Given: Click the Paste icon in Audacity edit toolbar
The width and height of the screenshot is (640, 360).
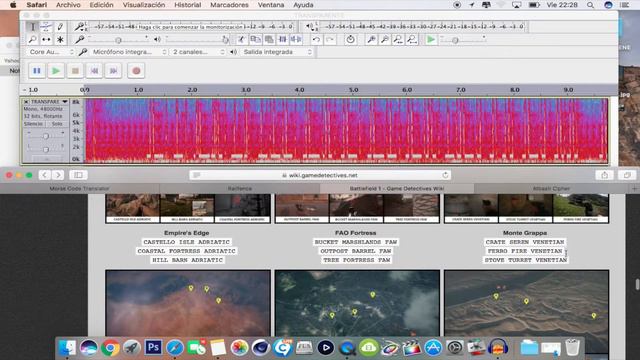Looking at the screenshot, I should 269,40.
